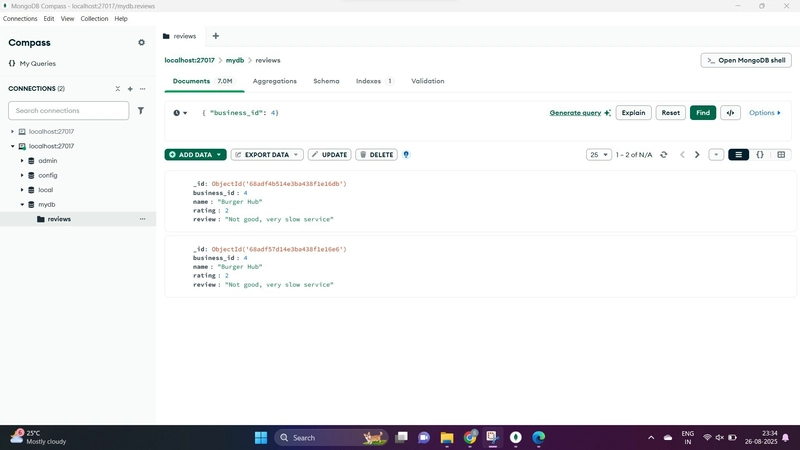The width and height of the screenshot is (800, 450).
Task: Click Windows Start button
Action: [261, 438]
